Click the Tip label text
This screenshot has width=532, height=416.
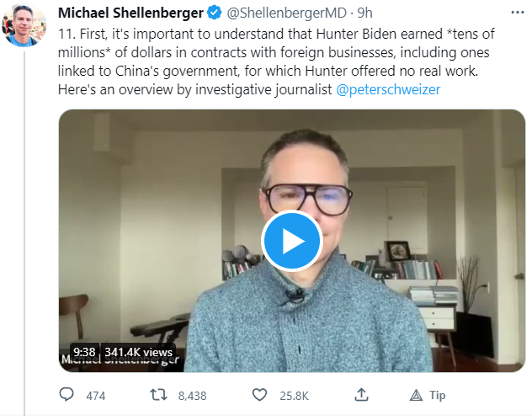[x=438, y=395]
